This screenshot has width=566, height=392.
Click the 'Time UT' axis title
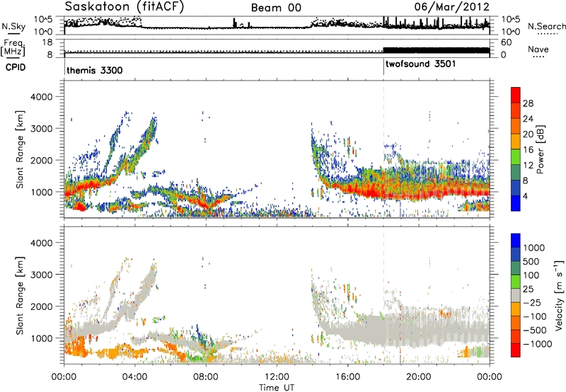point(277,388)
